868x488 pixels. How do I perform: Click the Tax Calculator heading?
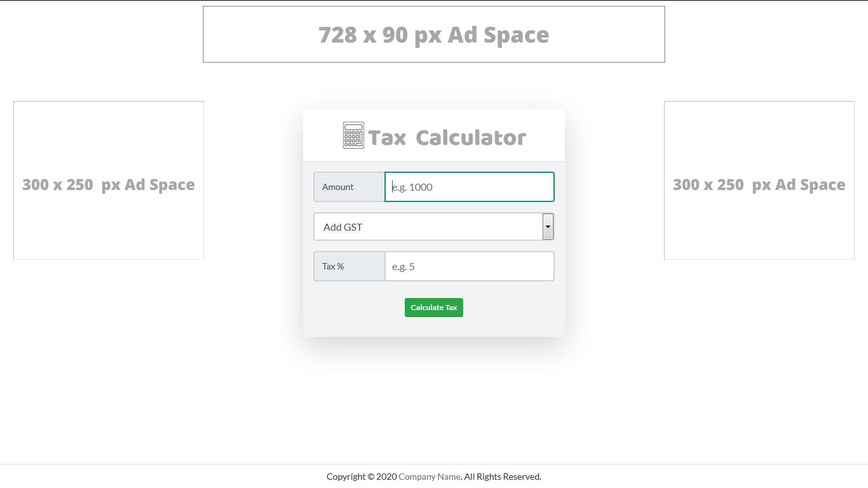[x=448, y=135]
